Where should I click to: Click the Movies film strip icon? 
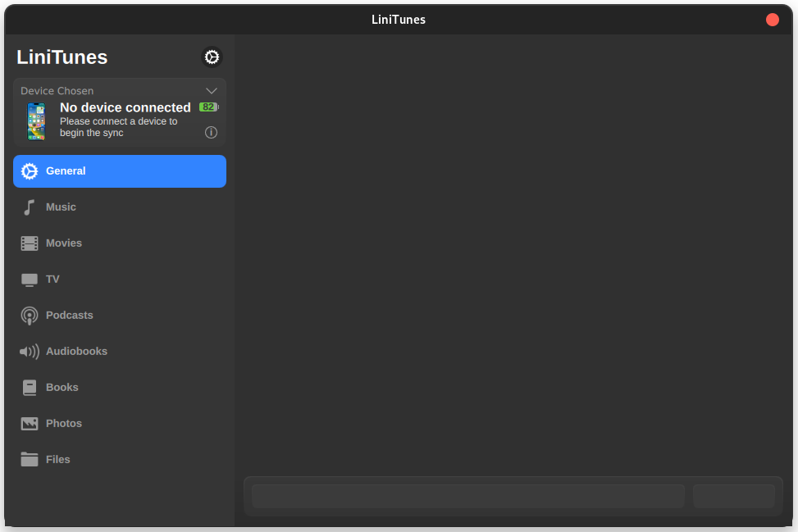(x=30, y=243)
